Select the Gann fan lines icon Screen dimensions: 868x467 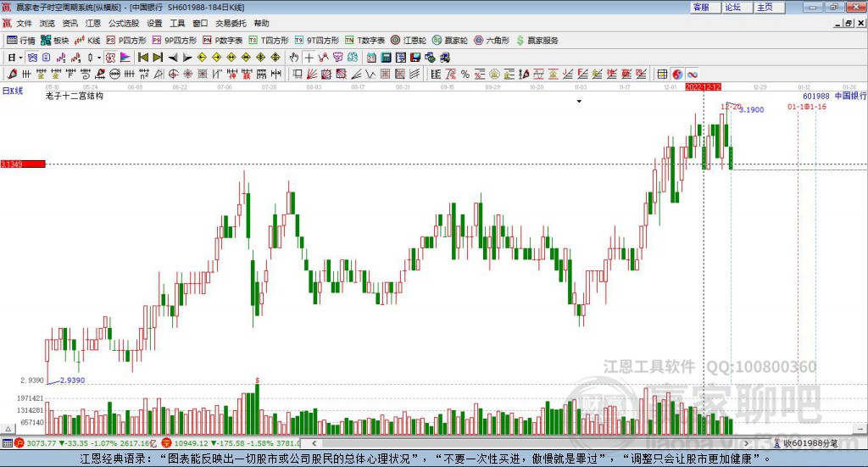pos(312,74)
